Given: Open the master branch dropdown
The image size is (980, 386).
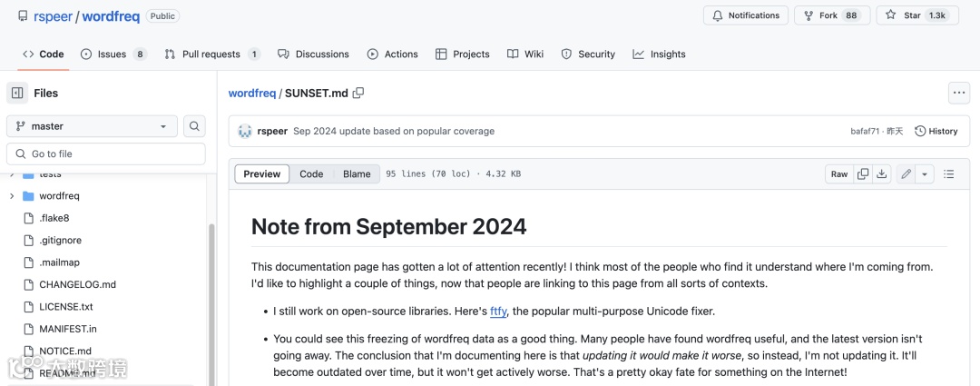Looking at the screenshot, I should [92, 126].
